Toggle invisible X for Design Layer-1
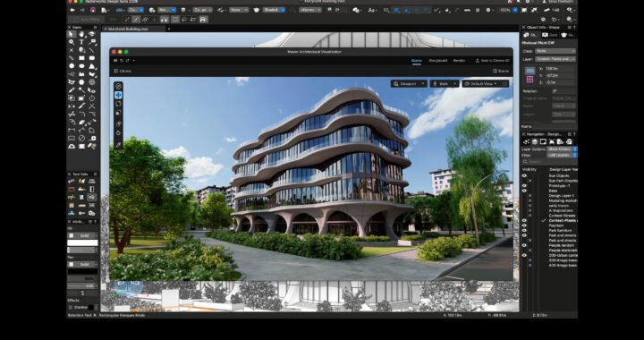Viewport: 644px width, 340px height. coord(530,195)
